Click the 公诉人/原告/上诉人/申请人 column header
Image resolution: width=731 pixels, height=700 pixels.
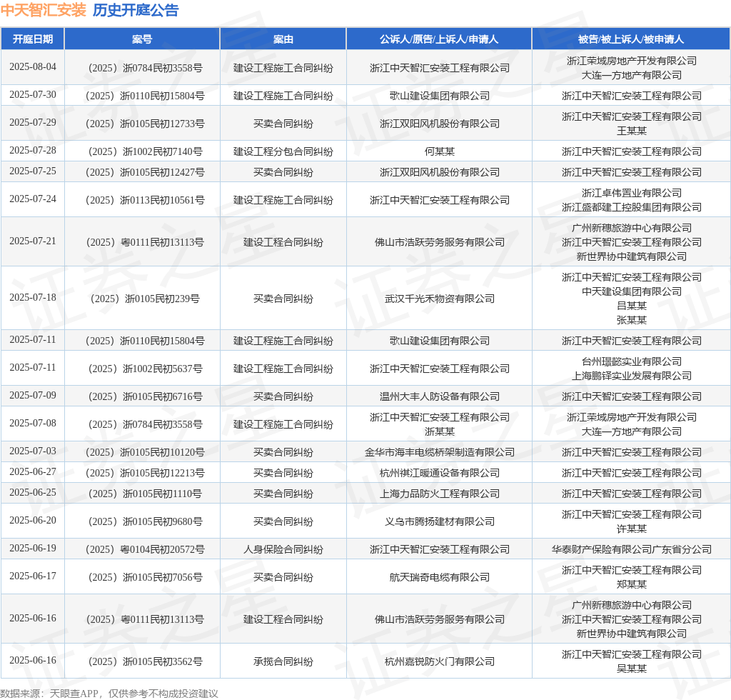click(x=439, y=39)
